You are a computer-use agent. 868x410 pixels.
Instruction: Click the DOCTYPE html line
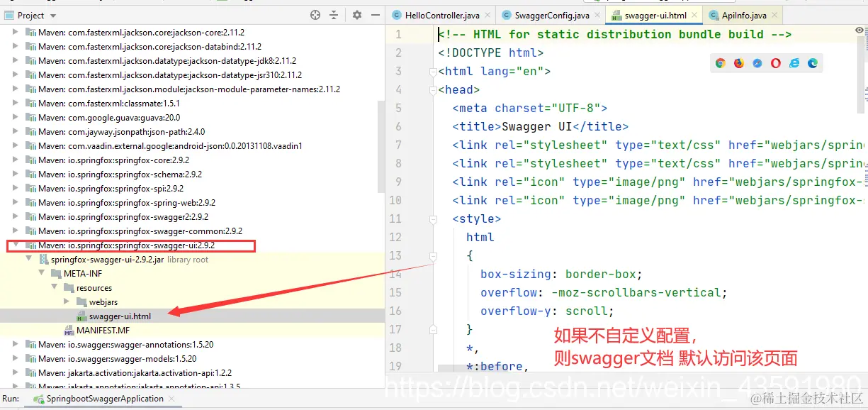coord(490,52)
